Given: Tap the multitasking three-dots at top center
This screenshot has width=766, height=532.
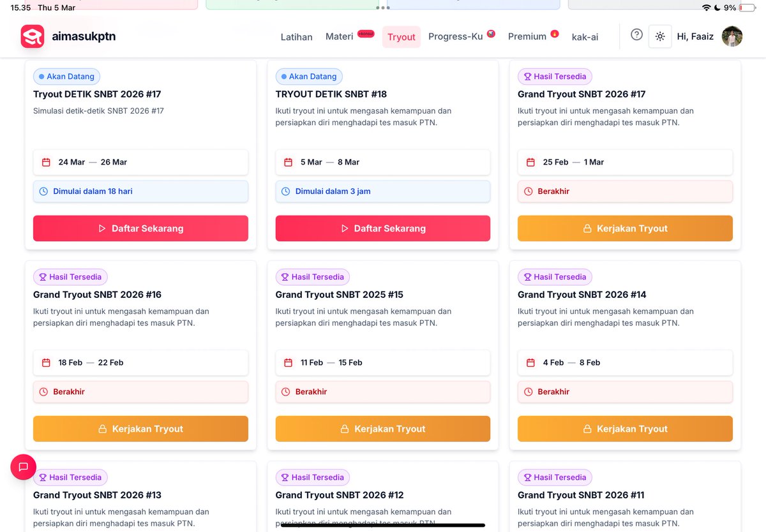Looking at the screenshot, I should click(383, 8).
